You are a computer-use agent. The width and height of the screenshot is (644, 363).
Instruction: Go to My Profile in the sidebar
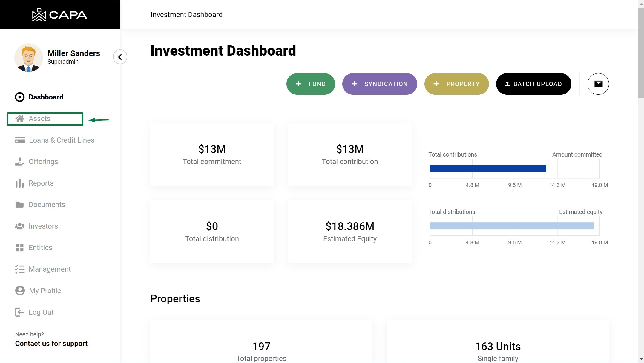pyautogui.click(x=45, y=291)
